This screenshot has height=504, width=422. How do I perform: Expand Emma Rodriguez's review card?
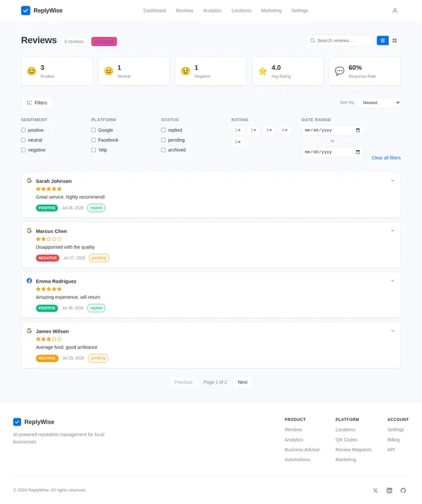(x=392, y=281)
